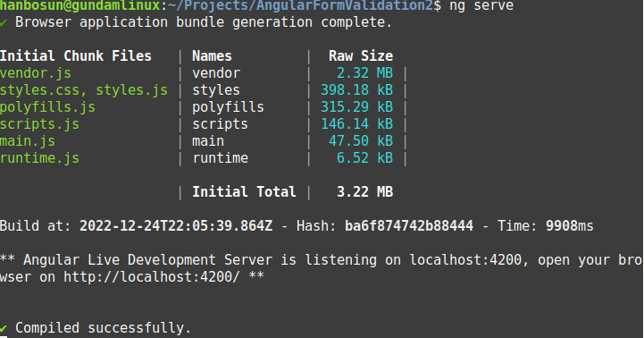Click the 'styles.css, styles.js' file entry
The height and width of the screenshot is (338, 644).
[x=84, y=90]
